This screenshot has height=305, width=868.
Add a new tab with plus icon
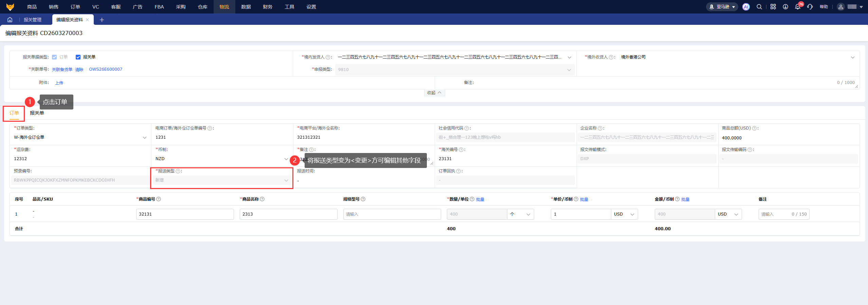102,20
